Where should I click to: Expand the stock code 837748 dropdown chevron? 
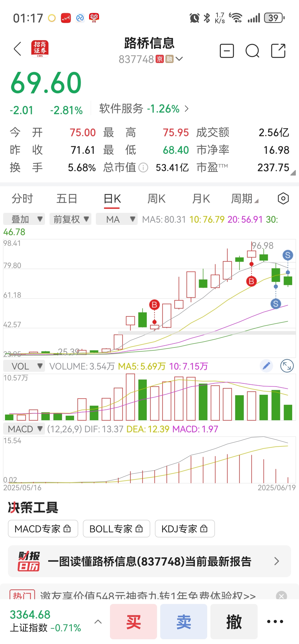point(179,59)
